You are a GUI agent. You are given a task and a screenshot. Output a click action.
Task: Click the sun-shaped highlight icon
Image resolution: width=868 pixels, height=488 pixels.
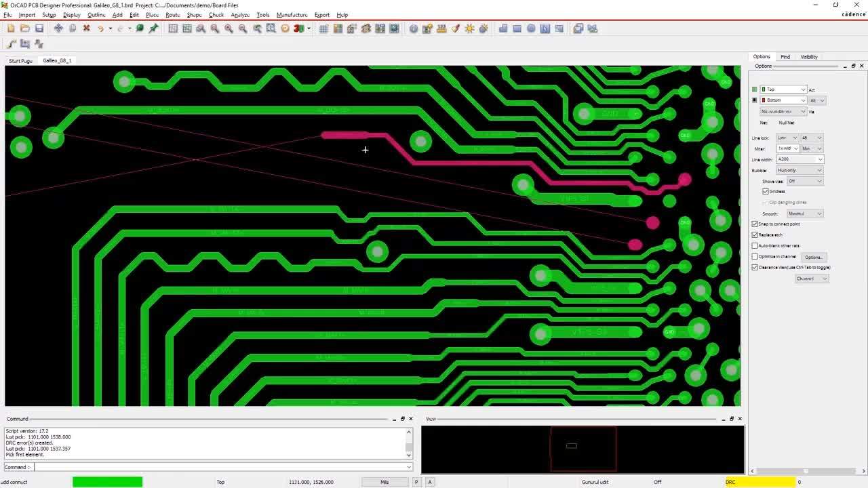click(x=469, y=28)
